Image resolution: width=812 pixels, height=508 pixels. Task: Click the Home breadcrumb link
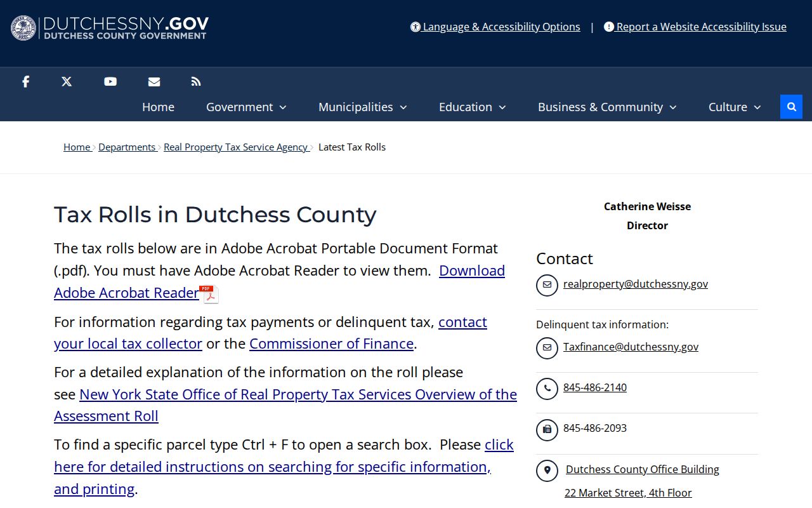click(x=77, y=147)
